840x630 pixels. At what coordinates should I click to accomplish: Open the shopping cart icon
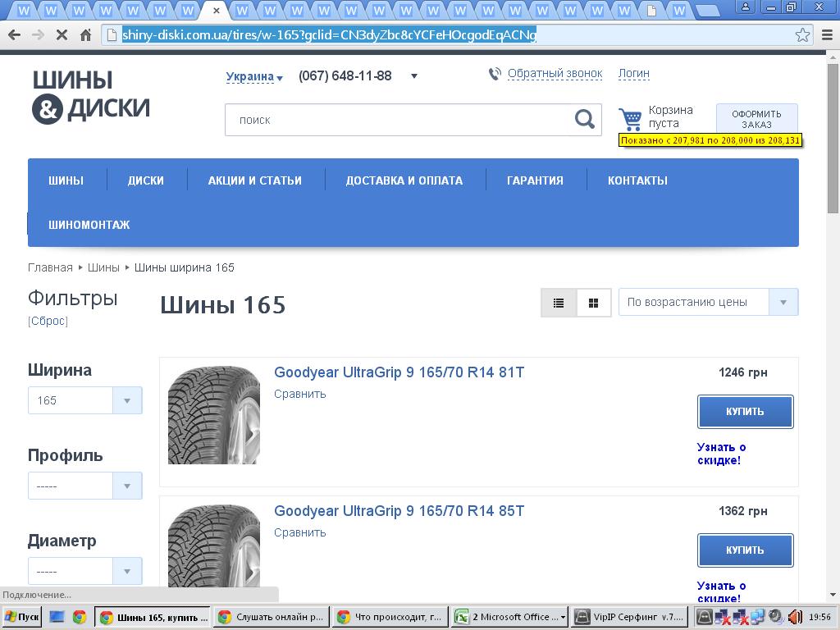point(630,119)
